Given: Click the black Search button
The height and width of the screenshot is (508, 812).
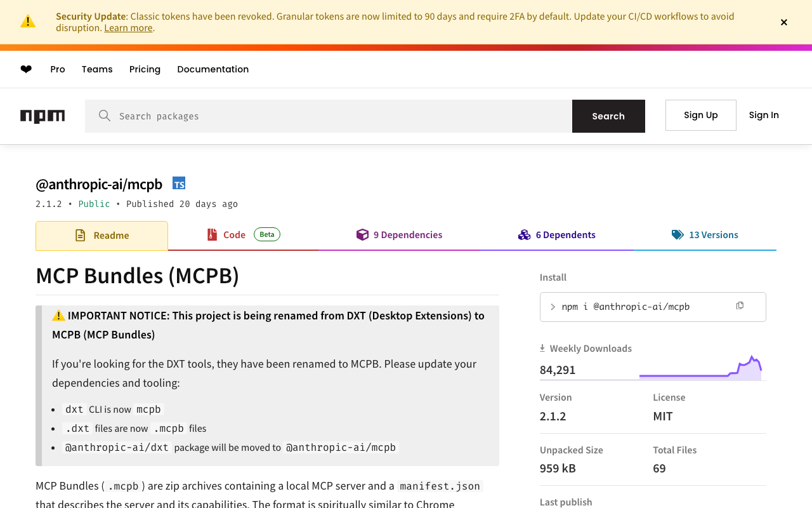Looking at the screenshot, I should [x=608, y=116].
